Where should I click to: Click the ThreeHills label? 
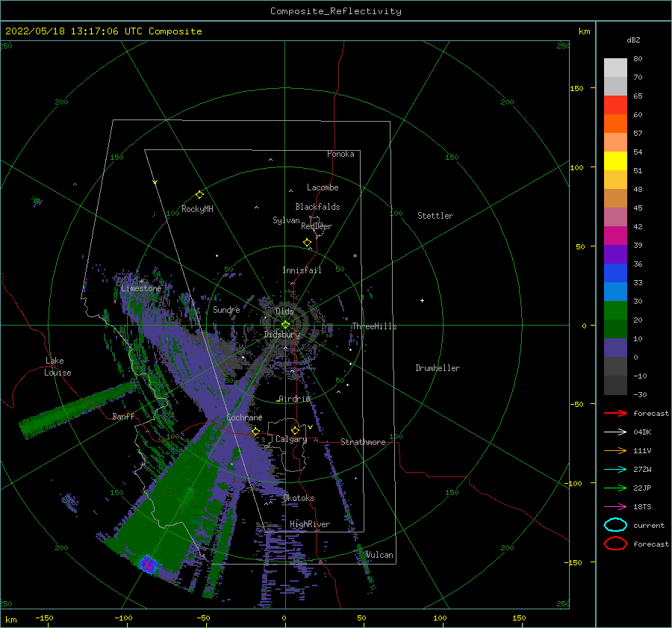point(374,326)
